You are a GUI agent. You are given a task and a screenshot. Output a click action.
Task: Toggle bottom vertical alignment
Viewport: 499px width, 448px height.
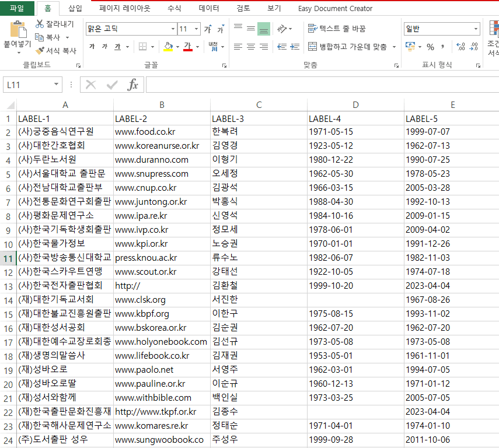tap(263, 29)
